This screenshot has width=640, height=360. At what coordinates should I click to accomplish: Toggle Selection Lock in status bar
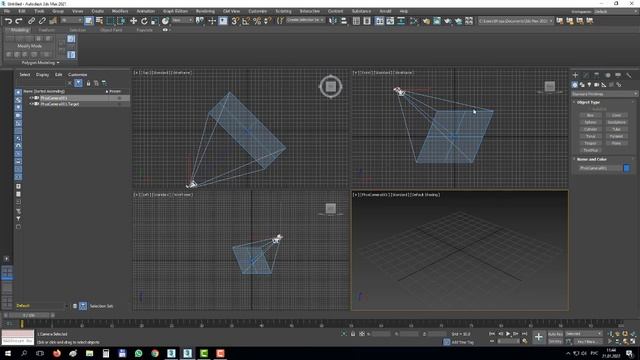[353, 334]
